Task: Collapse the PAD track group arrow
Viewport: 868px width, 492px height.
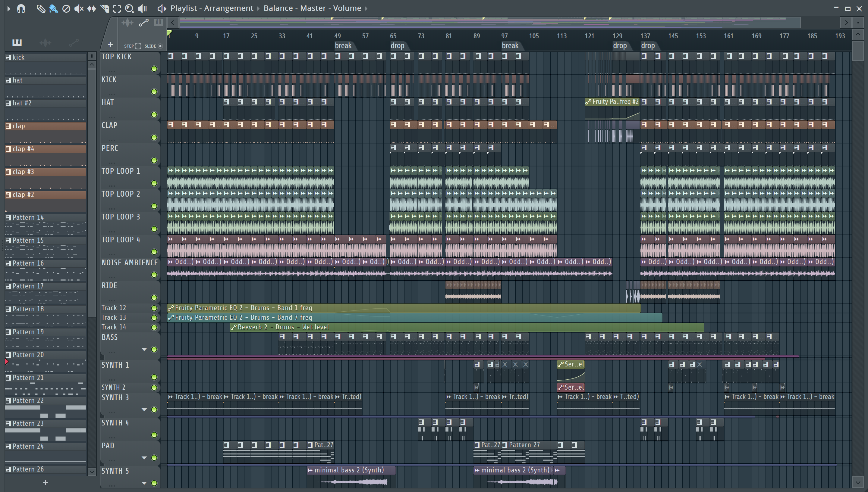Action: 144,458
